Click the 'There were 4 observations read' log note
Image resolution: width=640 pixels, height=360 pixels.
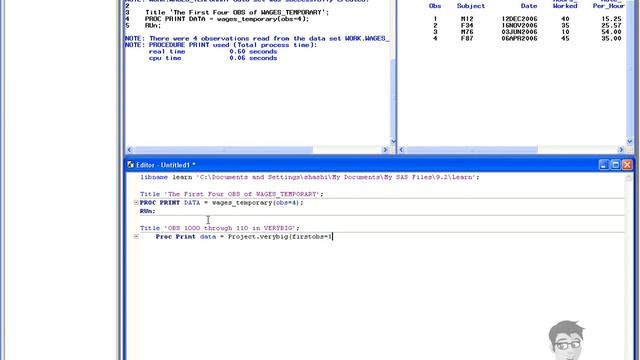[257, 38]
